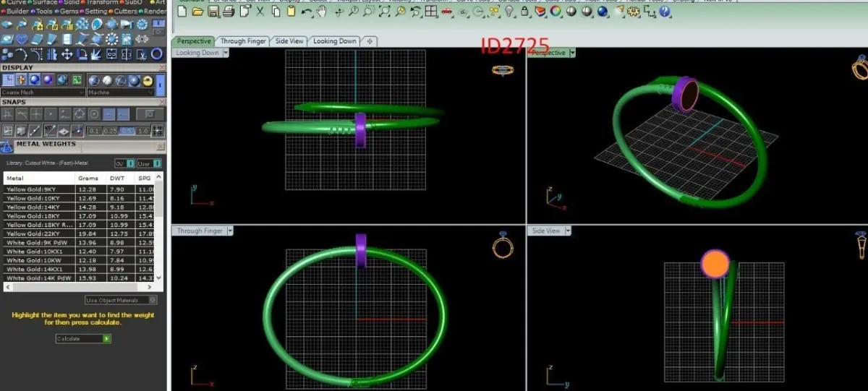Image resolution: width=868 pixels, height=391 pixels.
Task: Close the Snaps panel
Action: [x=161, y=102]
